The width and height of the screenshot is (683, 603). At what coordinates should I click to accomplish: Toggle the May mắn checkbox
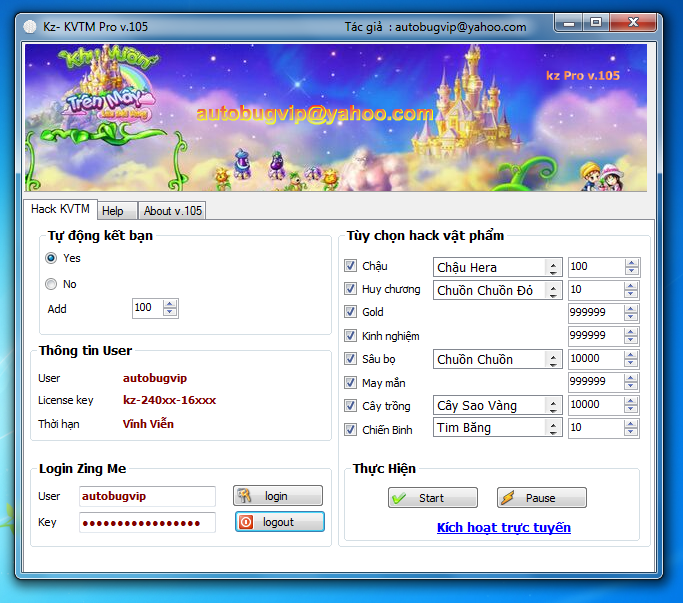(350, 383)
